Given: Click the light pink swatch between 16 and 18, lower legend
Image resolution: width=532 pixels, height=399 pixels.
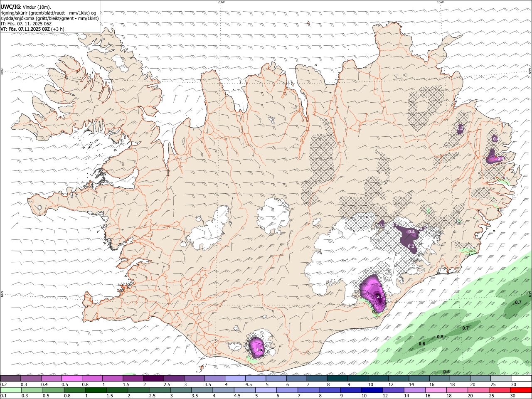Looking at the screenshot, I should pos(436,390).
